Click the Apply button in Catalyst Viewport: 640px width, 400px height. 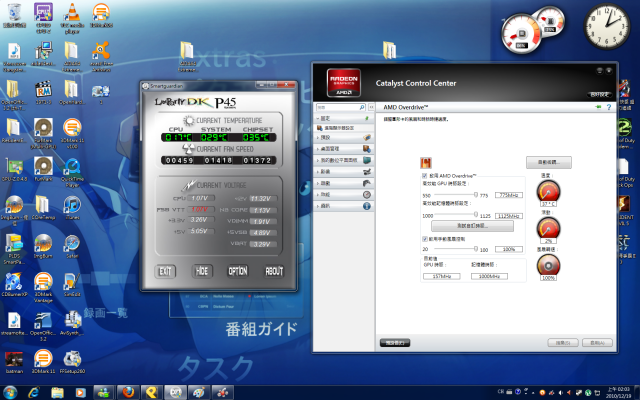597,343
